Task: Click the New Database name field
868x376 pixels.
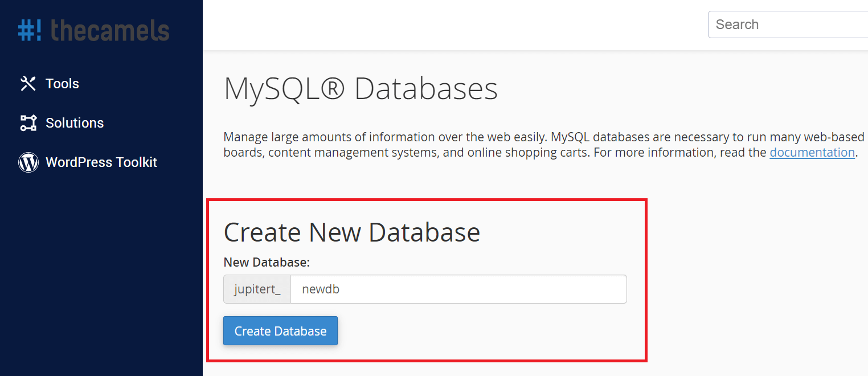Action: (458, 289)
